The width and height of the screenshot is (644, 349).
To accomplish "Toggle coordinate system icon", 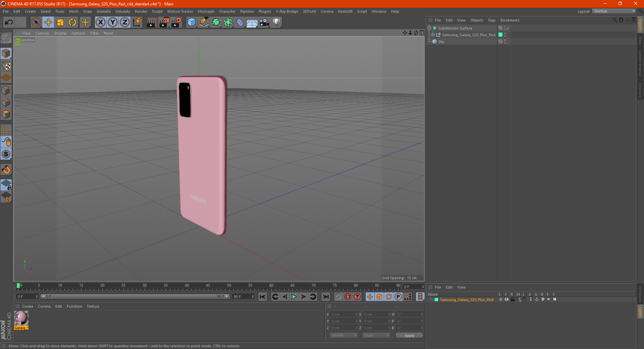I will (137, 22).
